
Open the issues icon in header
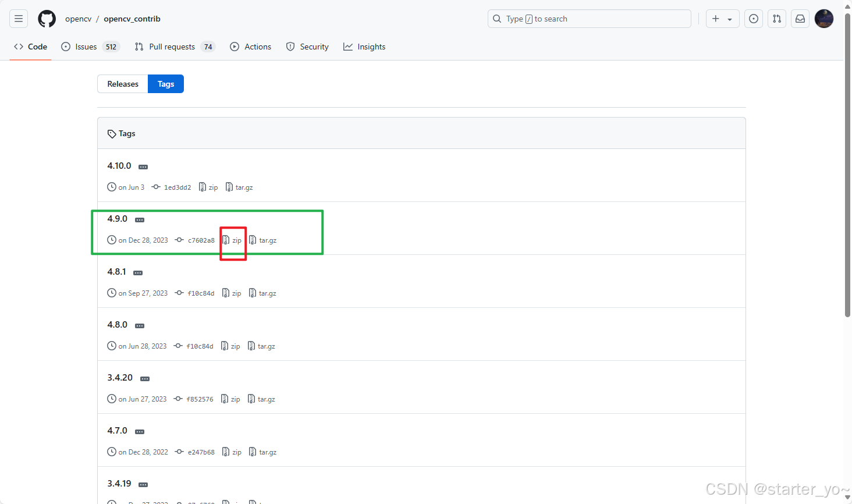click(x=754, y=19)
